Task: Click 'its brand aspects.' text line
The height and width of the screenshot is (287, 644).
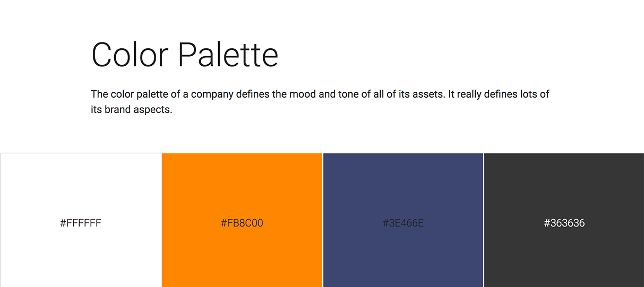Action: pos(132,111)
